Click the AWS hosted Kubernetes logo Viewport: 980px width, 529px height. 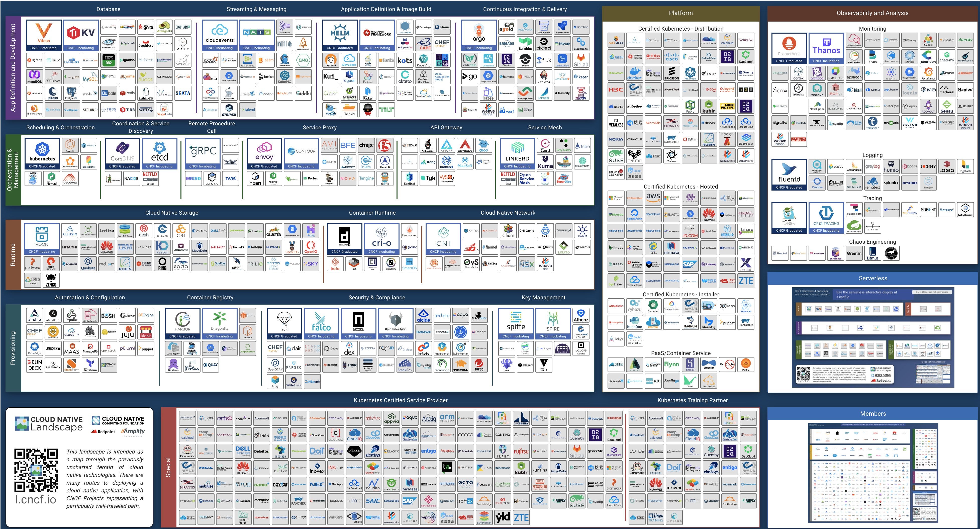pyautogui.click(x=653, y=198)
